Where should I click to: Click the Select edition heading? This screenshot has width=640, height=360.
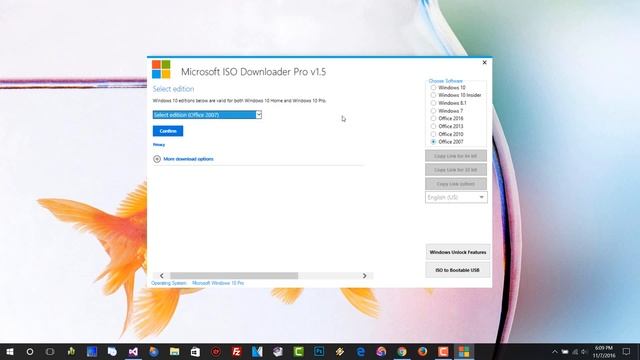[173, 89]
